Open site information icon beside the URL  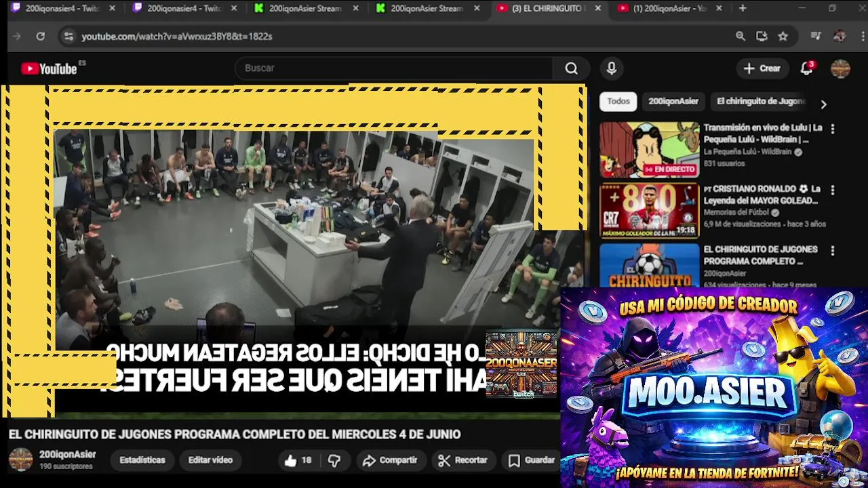coord(68,37)
